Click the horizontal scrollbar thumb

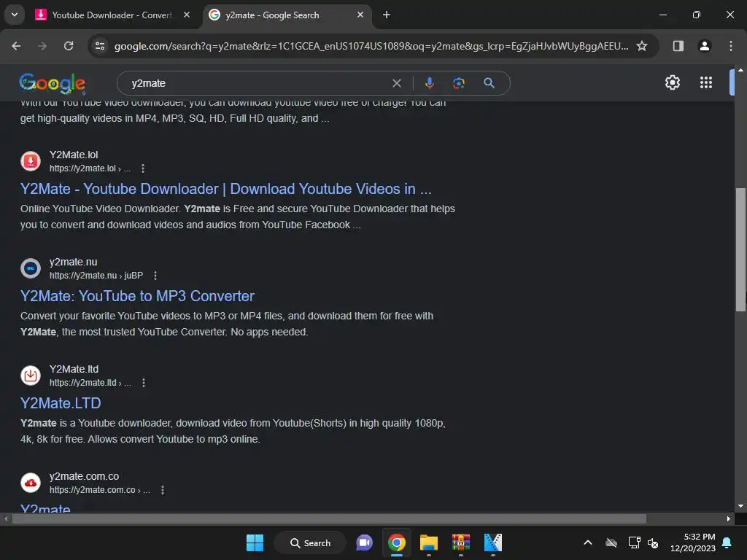pos(329,518)
